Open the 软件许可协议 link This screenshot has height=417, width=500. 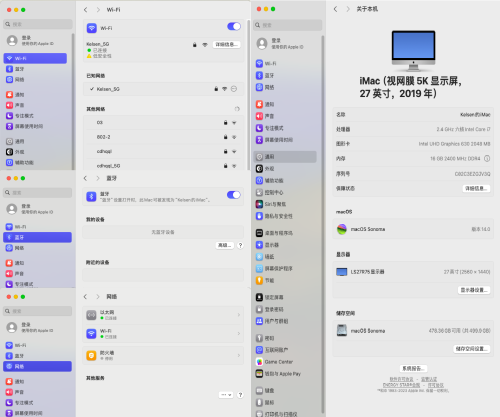[x=401, y=379]
